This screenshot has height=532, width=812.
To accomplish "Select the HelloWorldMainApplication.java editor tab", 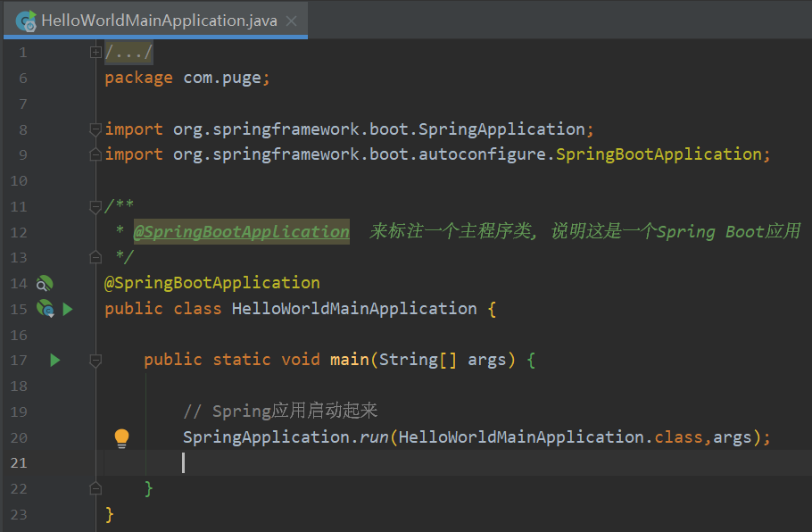I will click(155, 21).
